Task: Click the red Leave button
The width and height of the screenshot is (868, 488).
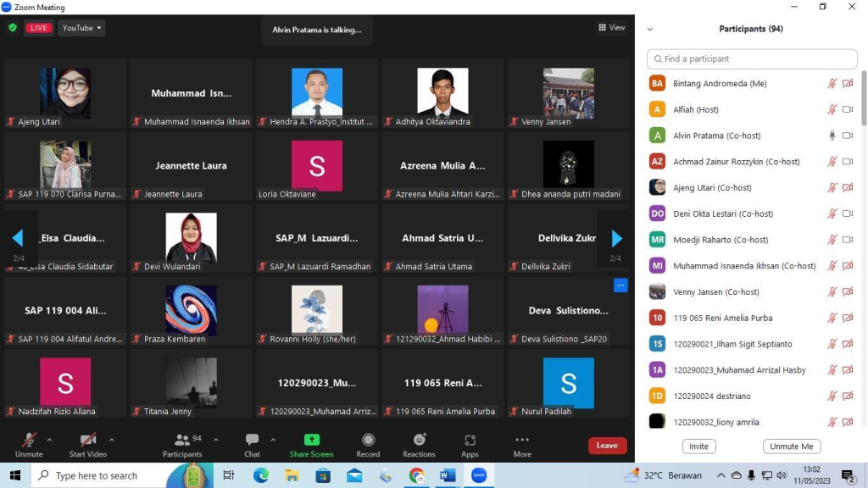Action: [607, 446]
